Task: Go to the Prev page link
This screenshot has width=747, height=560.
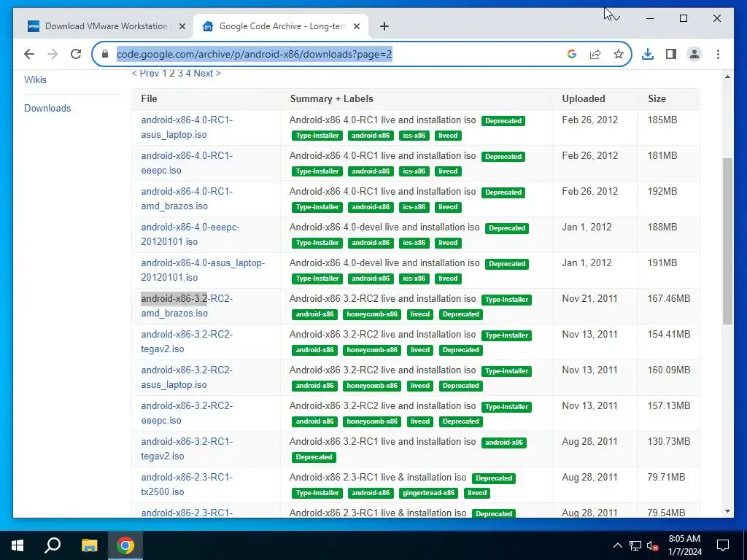Action: (x=145, y=74)
